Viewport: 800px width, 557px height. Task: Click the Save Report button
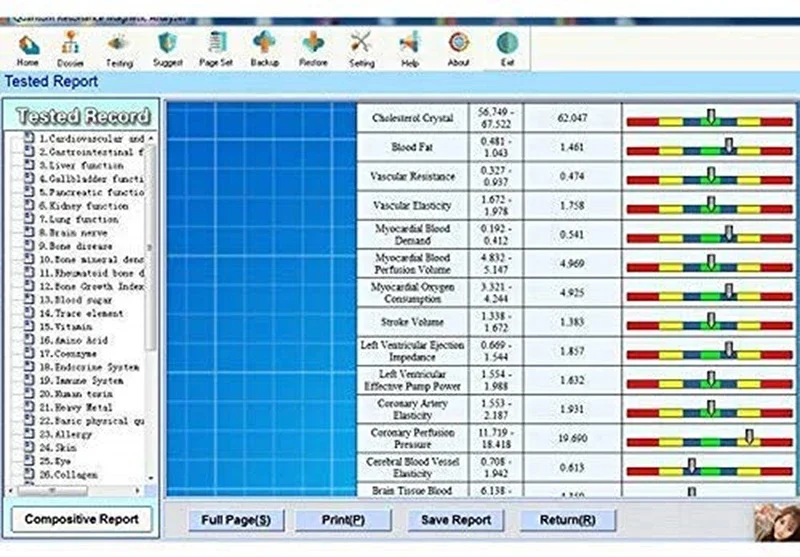pyautogui.click(x=456, y=520)
